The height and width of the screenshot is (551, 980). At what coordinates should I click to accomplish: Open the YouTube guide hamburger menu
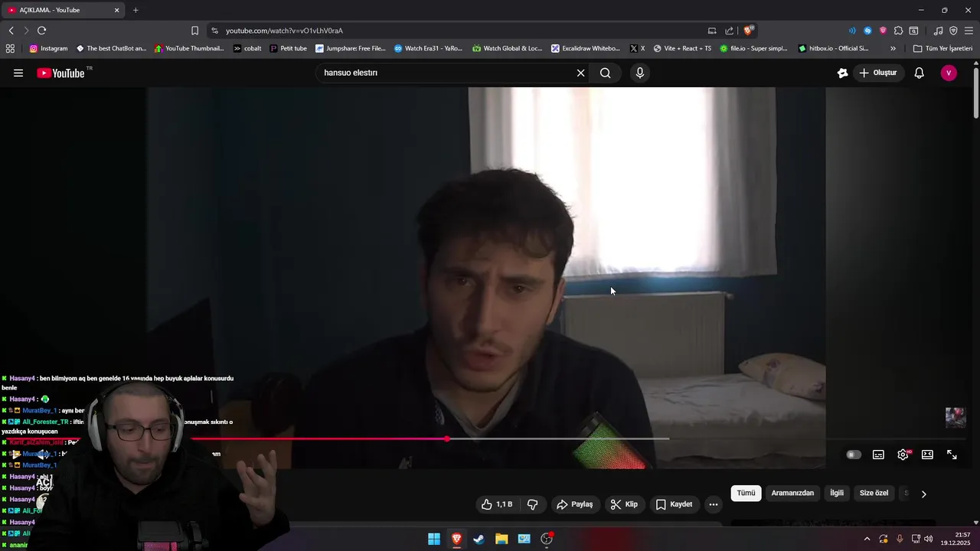tap(18, 73)
